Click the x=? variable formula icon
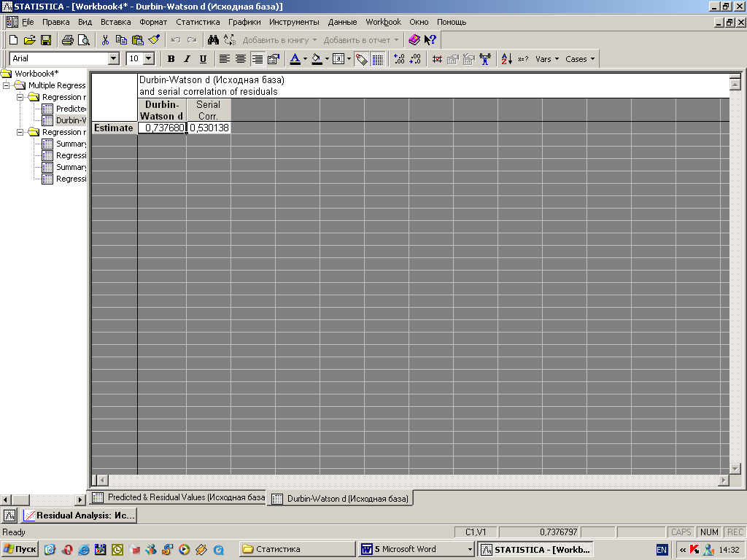Screen dimensions: 747x560 tap(523, 59)
